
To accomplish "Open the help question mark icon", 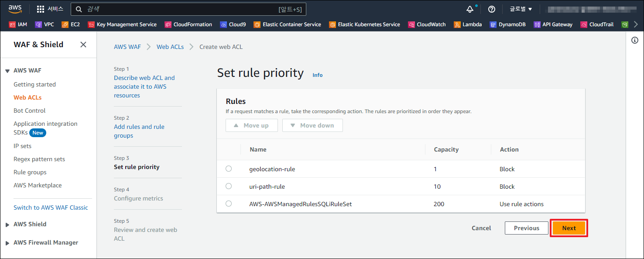I will (x=492, y=9).
